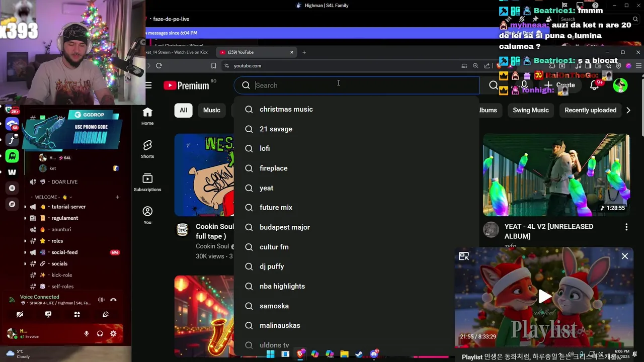Open the green ghost server icon in Discord
This screenshot has width=644, height=362.
[x=12, y=156]
